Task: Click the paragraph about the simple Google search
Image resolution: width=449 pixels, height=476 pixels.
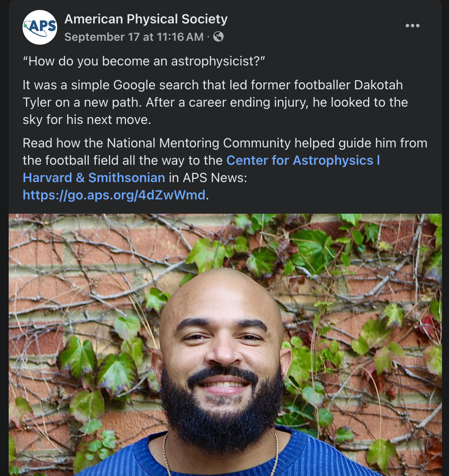Action: pos(215,102)
